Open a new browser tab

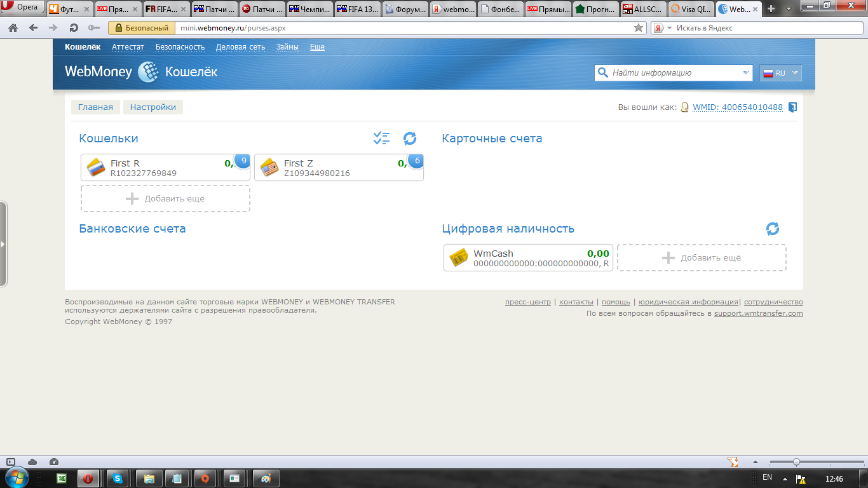(771, 9)
